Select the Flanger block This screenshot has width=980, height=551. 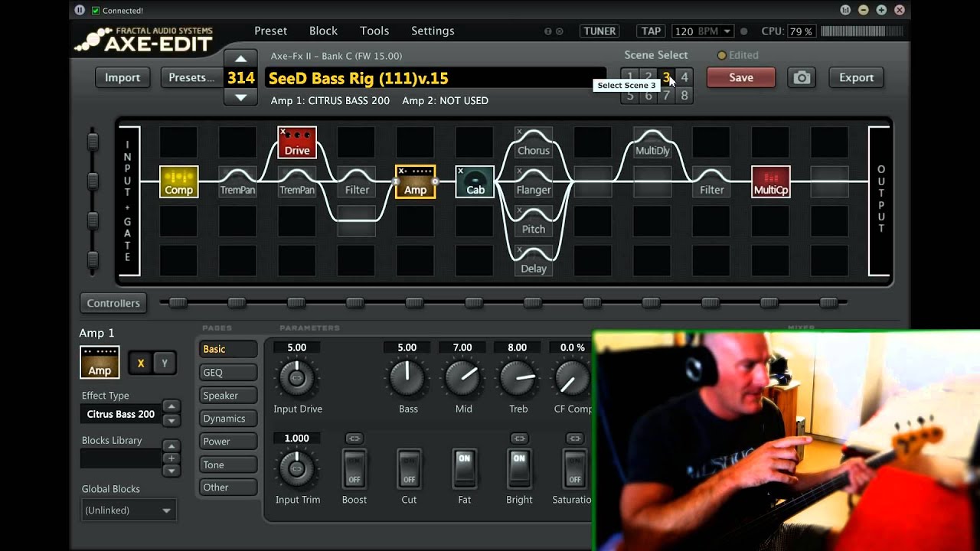click(x=534, y=181)
